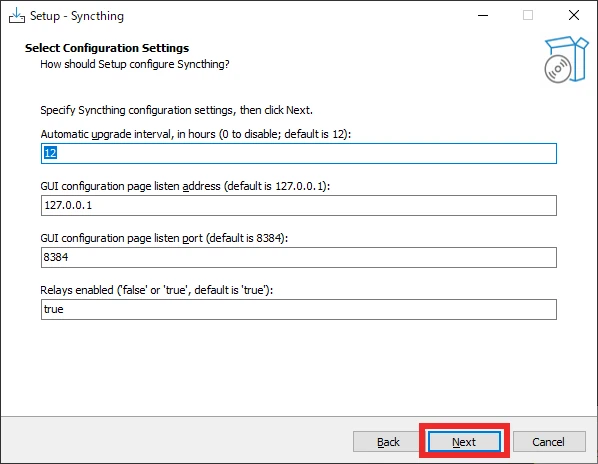
Task: Go to the previous page with Back
Action: click(388, 442)
